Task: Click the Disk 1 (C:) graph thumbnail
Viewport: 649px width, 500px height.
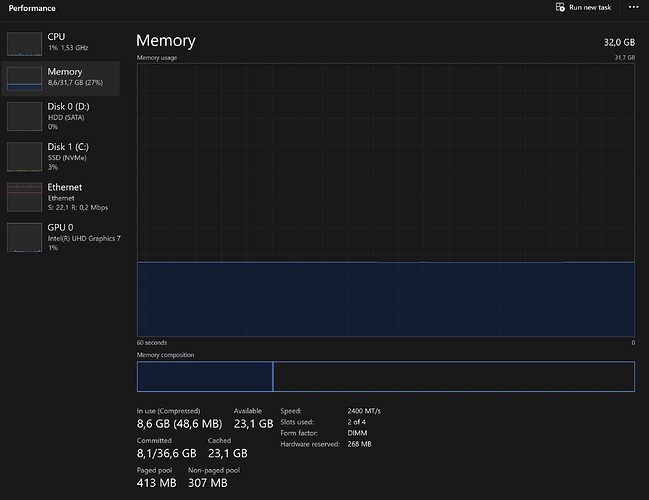Action: point(24,157)
